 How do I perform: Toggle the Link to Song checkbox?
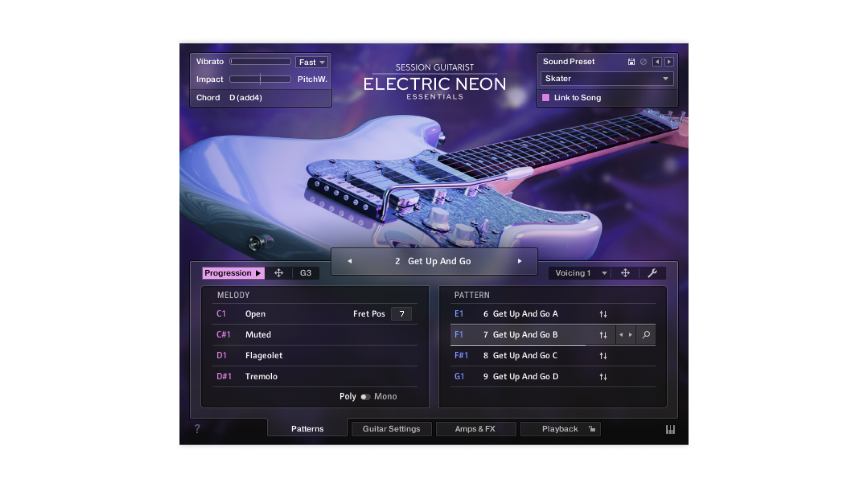[x=546, y=98]
